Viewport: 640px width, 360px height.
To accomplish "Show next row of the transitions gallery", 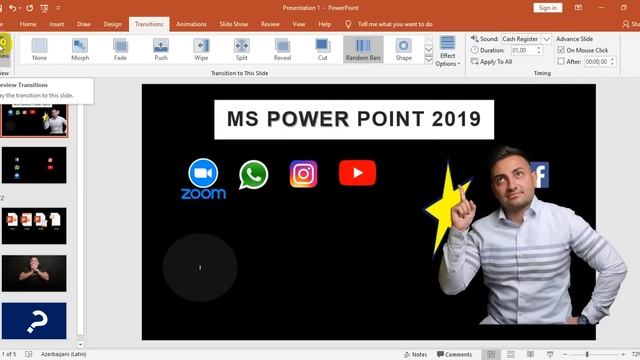I will pos(429,50).
